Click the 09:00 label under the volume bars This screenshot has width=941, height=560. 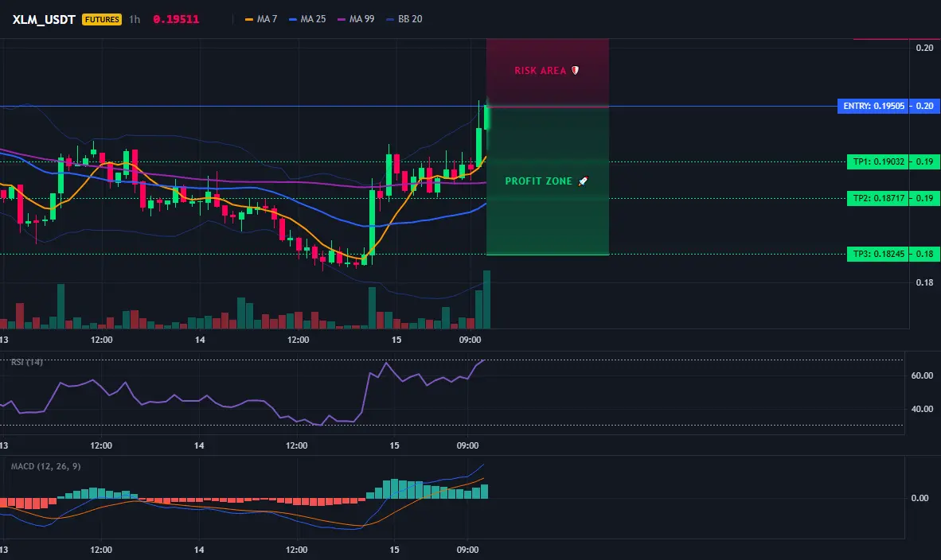point(470,340)
